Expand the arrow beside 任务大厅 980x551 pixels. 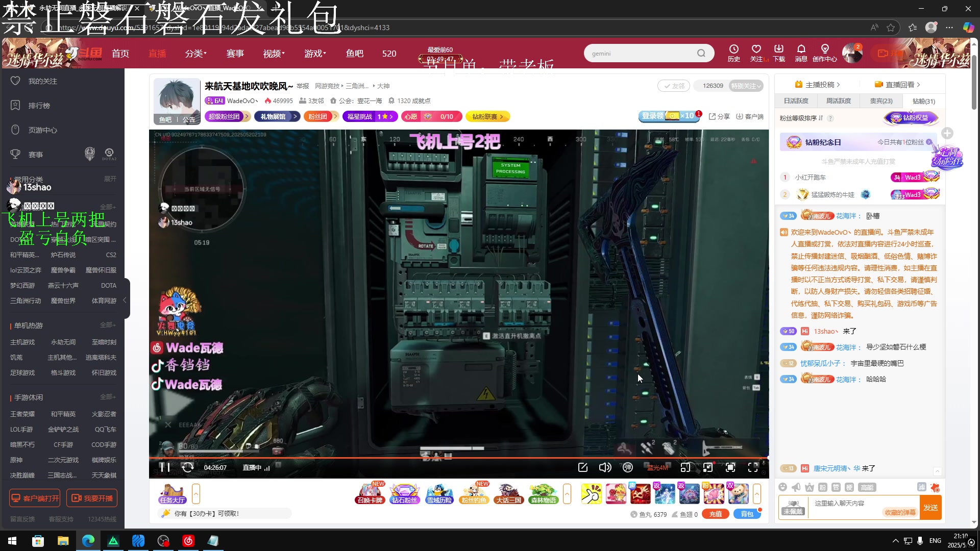196,493
